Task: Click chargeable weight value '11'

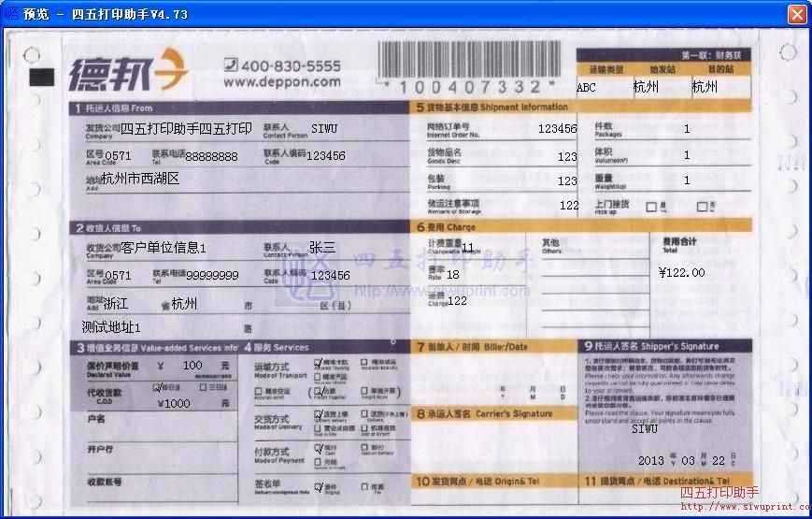Action: pos(467,248)
